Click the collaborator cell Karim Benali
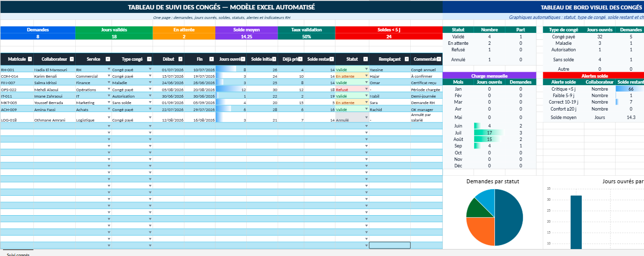The height and width of the screenshot is (256, 644). click(54, 76)
